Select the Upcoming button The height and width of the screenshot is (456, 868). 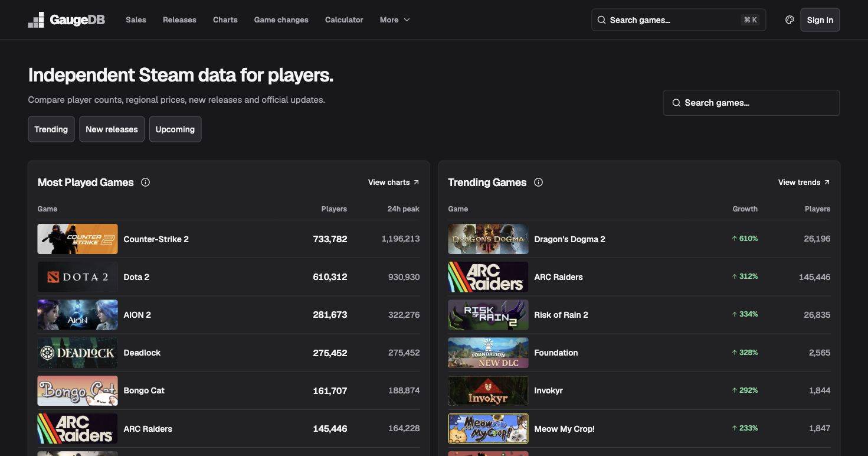[175, 129]
